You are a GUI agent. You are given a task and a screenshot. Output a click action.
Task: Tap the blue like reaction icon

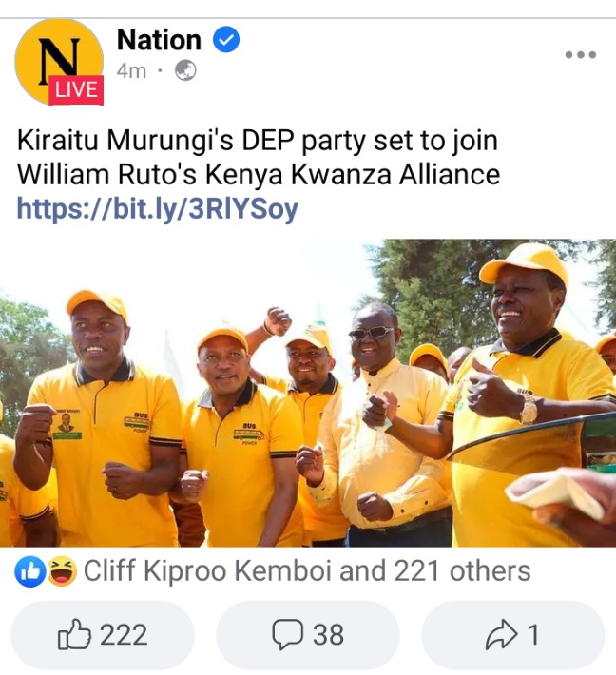[30, 571]
